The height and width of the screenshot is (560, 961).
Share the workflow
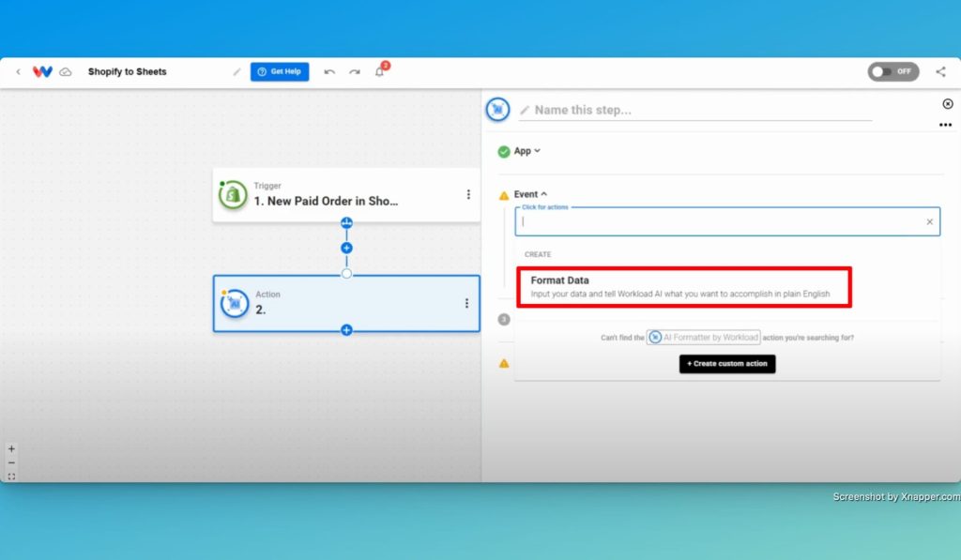click(x=940, y=71)
